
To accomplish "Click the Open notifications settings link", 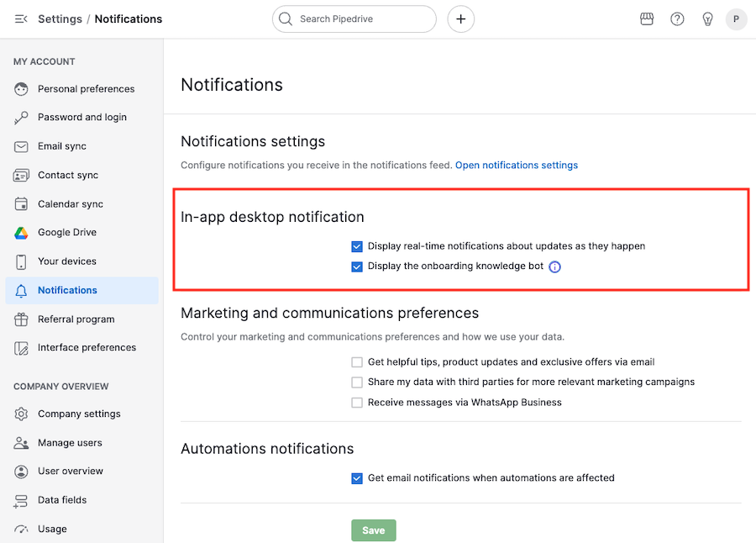I will [517, 165].
